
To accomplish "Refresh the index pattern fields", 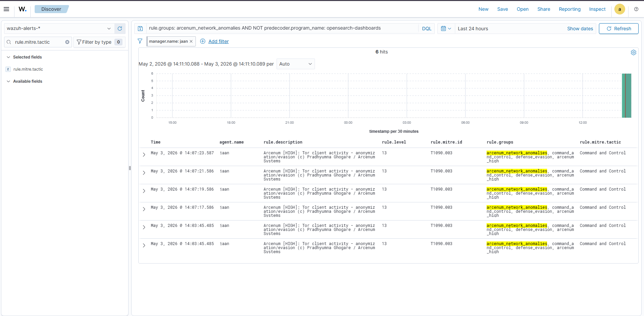I will click(x=120, y=29).
